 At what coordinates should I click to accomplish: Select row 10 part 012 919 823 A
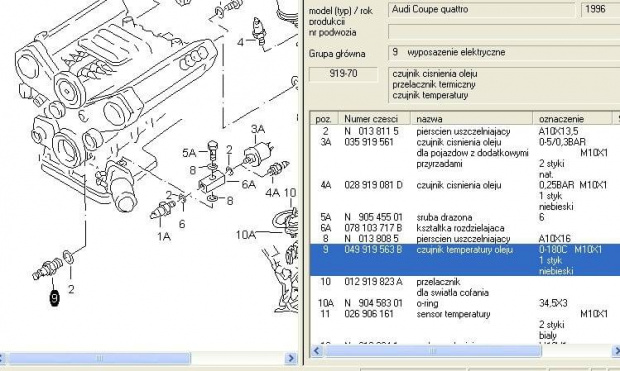click(x=465, y=287)
